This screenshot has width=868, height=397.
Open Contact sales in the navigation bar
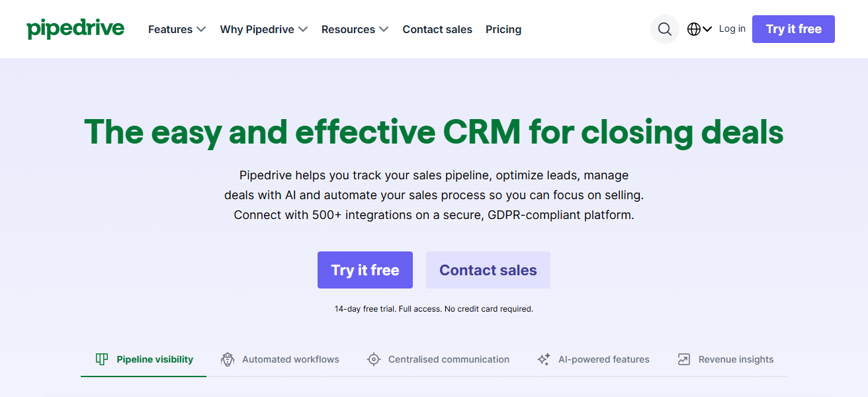pos(437,29)
